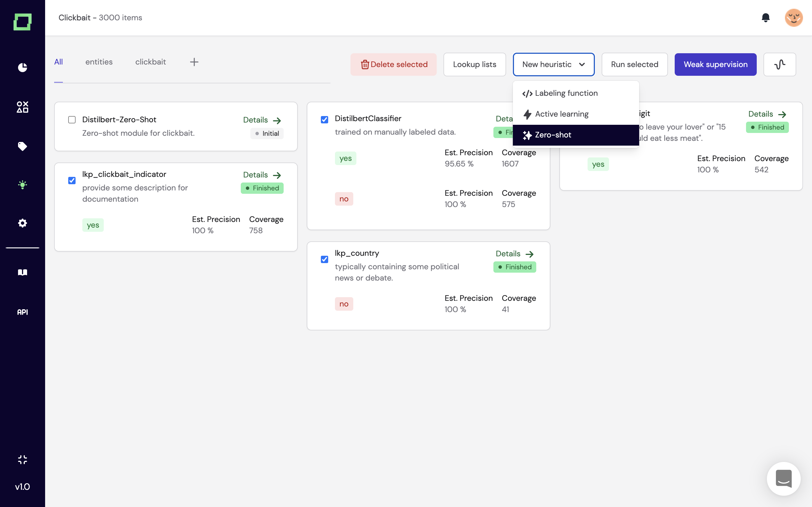Switch to the clickbait tab
The width and height of the screenshot is (812, 507).
pos(150,62)
